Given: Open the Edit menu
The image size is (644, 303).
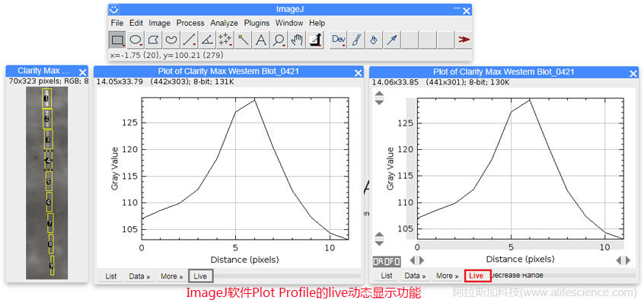Looking at the screenshot, I should coord(136,23).
